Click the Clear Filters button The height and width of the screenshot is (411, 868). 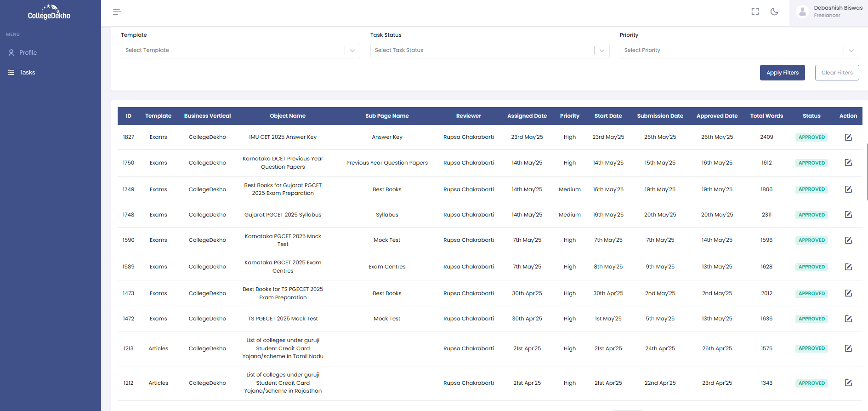(x=837, y=73)
